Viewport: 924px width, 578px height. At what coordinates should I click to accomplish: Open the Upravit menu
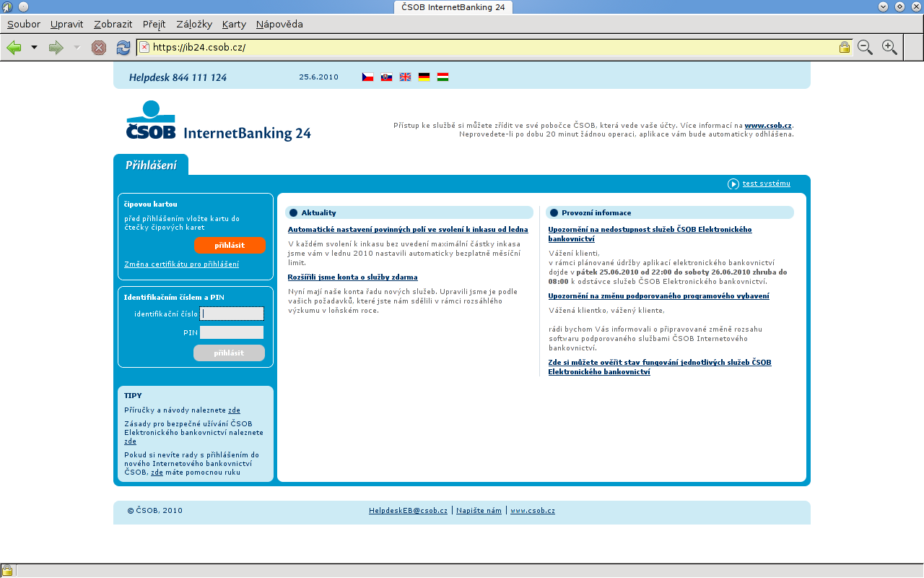67,24
